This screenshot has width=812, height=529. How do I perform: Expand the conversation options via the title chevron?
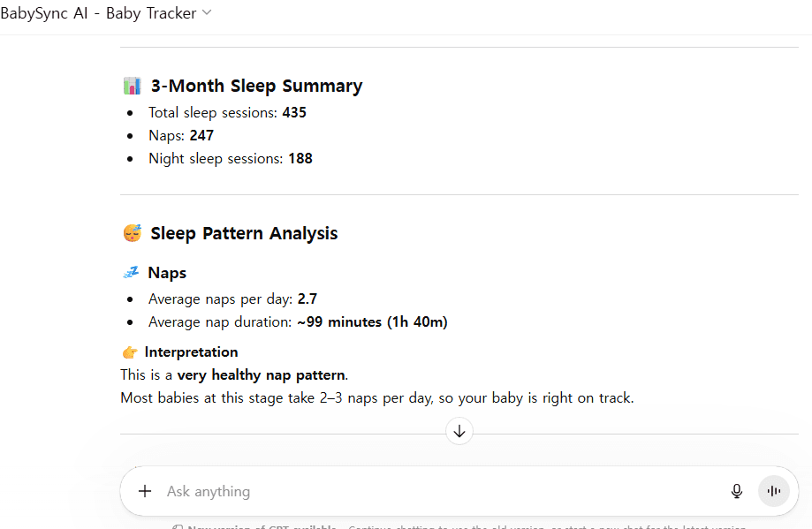206,12
